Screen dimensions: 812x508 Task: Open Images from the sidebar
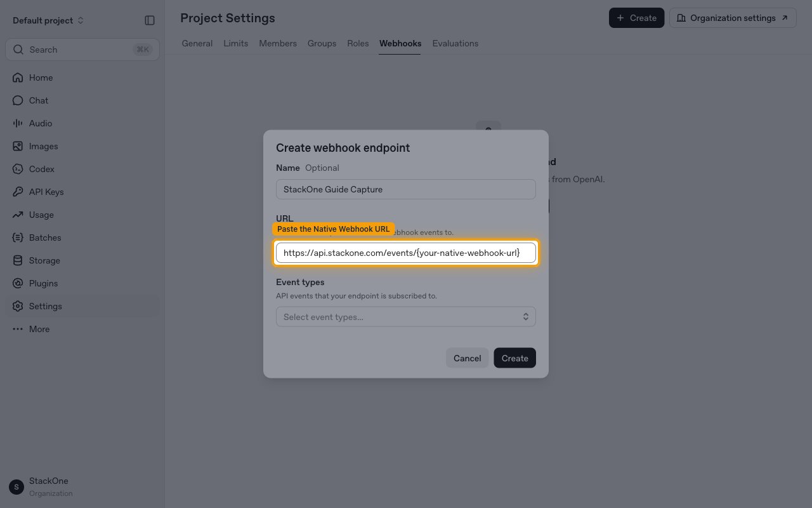coord(82,146)
